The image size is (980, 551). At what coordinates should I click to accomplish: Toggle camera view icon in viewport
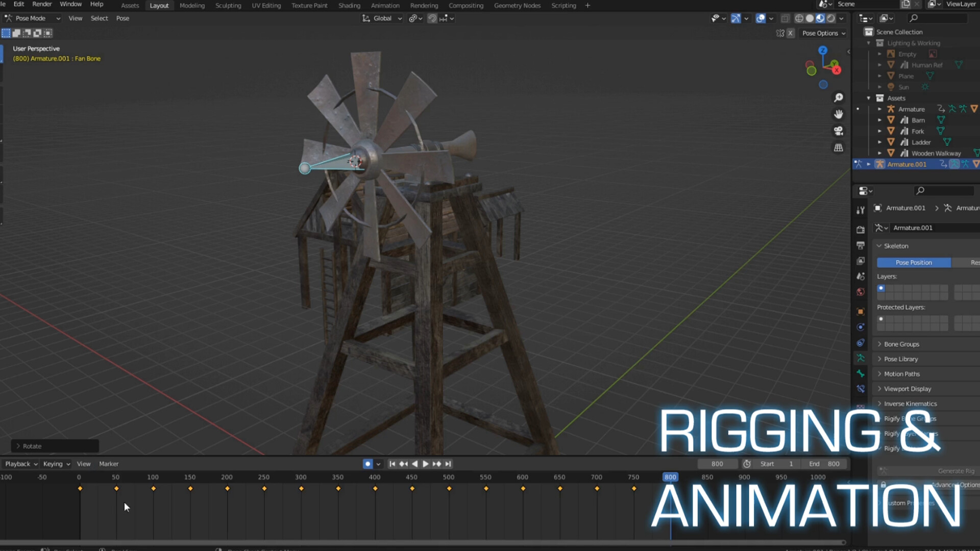coord(838,131)
